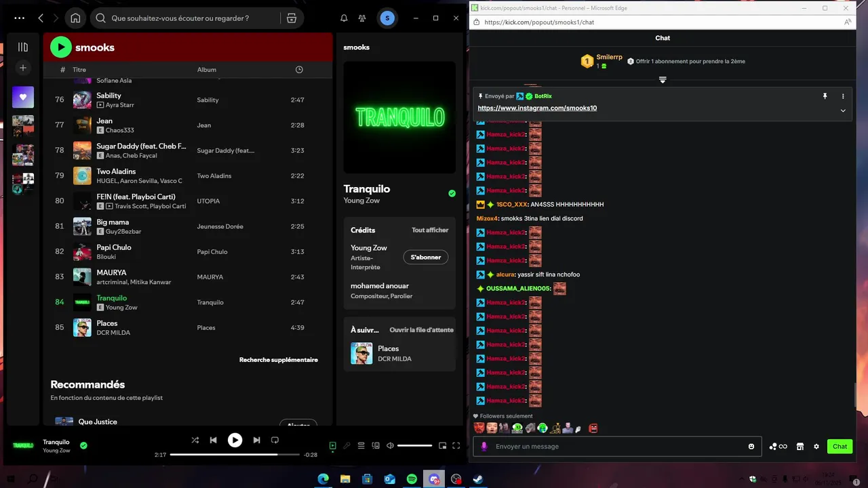Mute Spotify with the speaker icon
The width and height of the screenshot is (868, 488).
tap(390, 445)
